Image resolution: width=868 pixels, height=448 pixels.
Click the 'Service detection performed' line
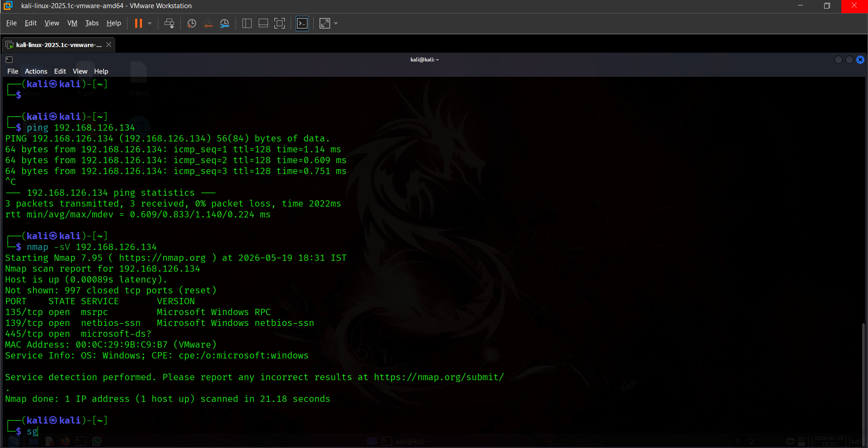[255, 377]
